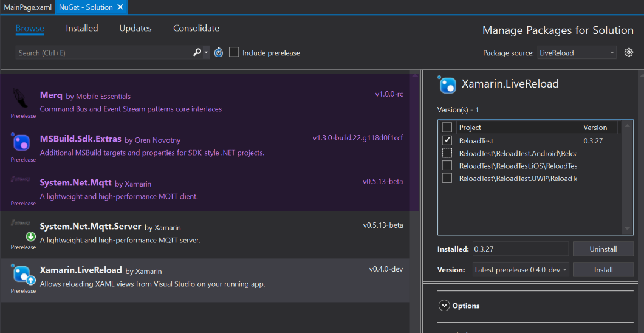Click the package list scroll up arrow
Image resolution: width=644 pixels, height=333 pixels.
(414, 74)
